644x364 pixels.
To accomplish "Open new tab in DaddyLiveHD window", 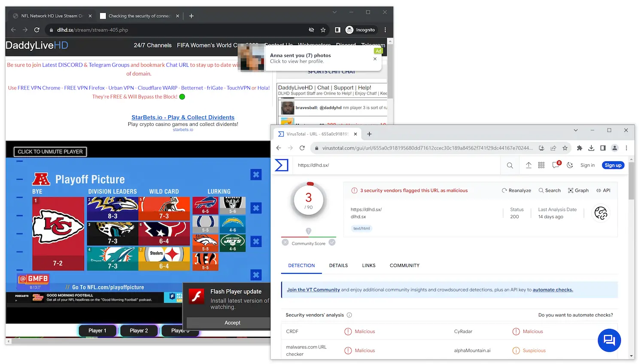I will click(191, 16).
